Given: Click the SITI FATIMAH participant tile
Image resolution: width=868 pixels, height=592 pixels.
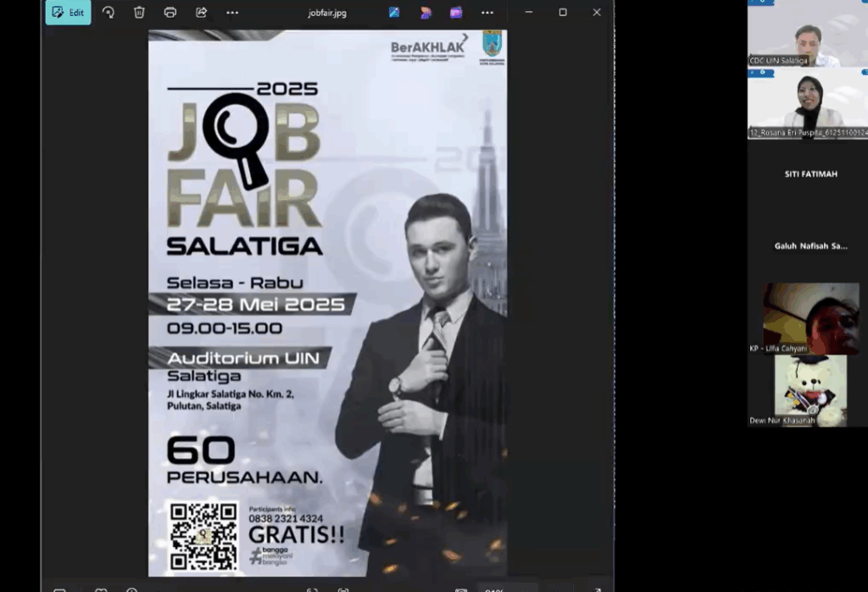Looking at the screenshot, I should click(810, 174).
